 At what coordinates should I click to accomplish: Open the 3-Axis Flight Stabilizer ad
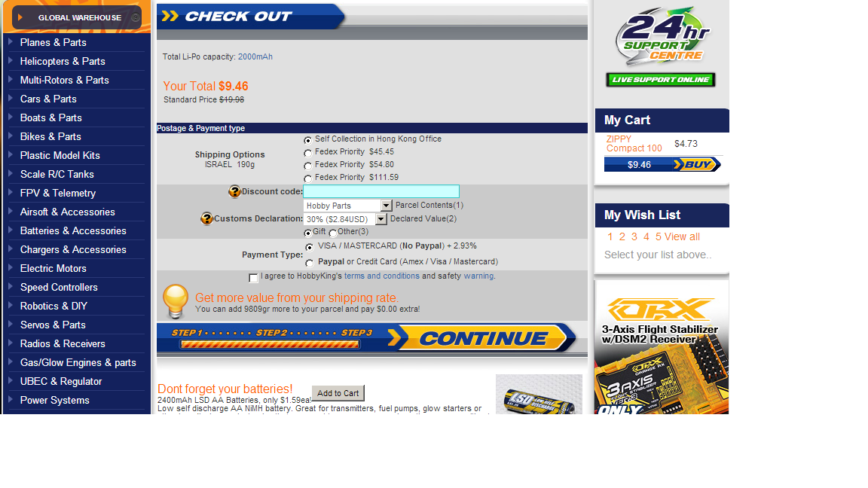pyautogui.click(x=662, y=347)
